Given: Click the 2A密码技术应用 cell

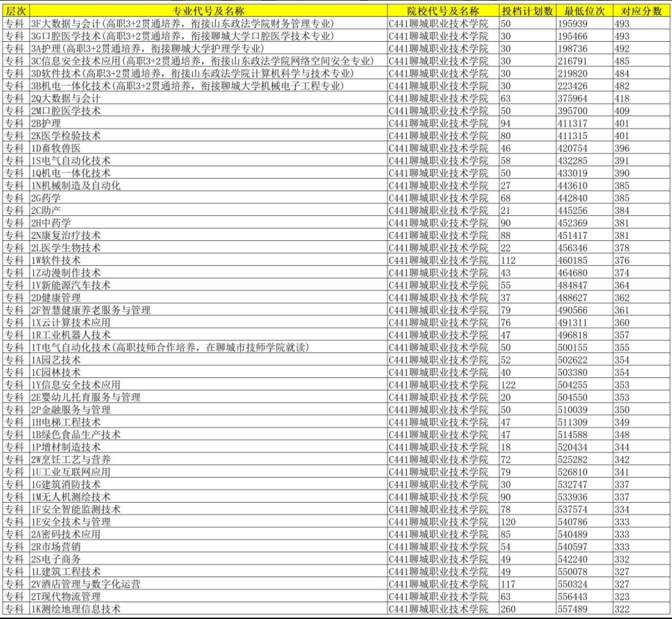Looking at the screenshot, I should tap(208, 533).
